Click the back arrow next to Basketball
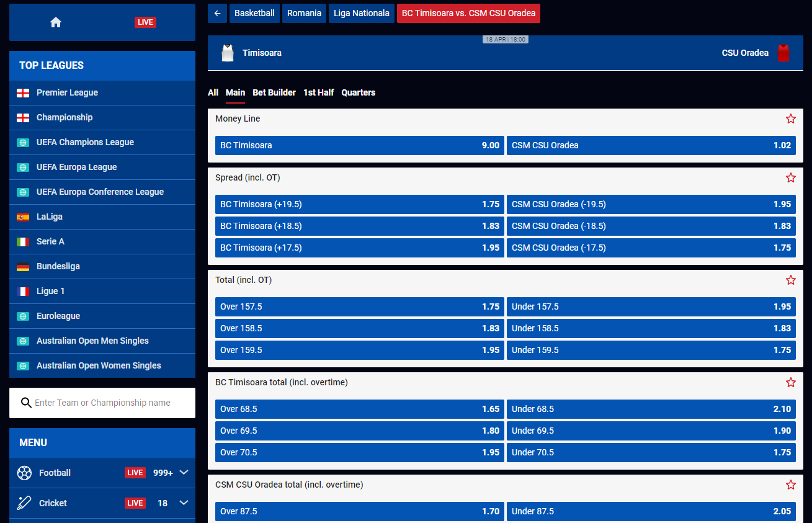 coord(217,13)
